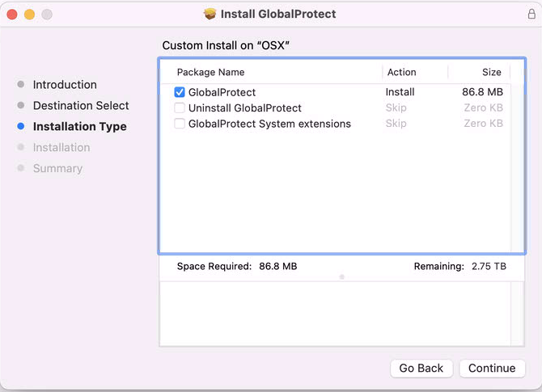Screen dimensions: 542x392
Task: Click the Skip action for System extensions
Action: coord(396,124)
